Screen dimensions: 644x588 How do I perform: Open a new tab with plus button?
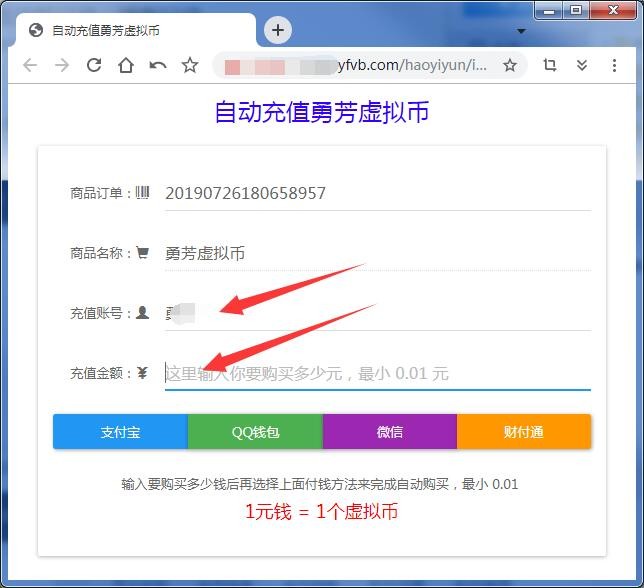pyautogui.click(x=278, y=30)
